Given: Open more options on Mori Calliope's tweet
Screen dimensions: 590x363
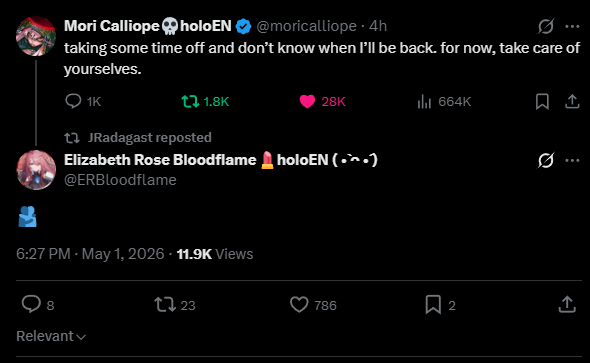Looking at the screenshot, I should coord(572,26).
